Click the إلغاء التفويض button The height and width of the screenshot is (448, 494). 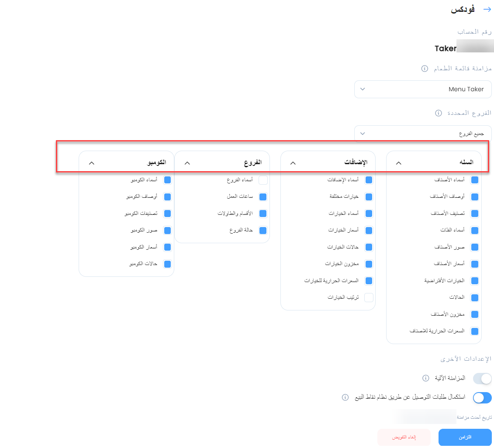coord(404,437)
